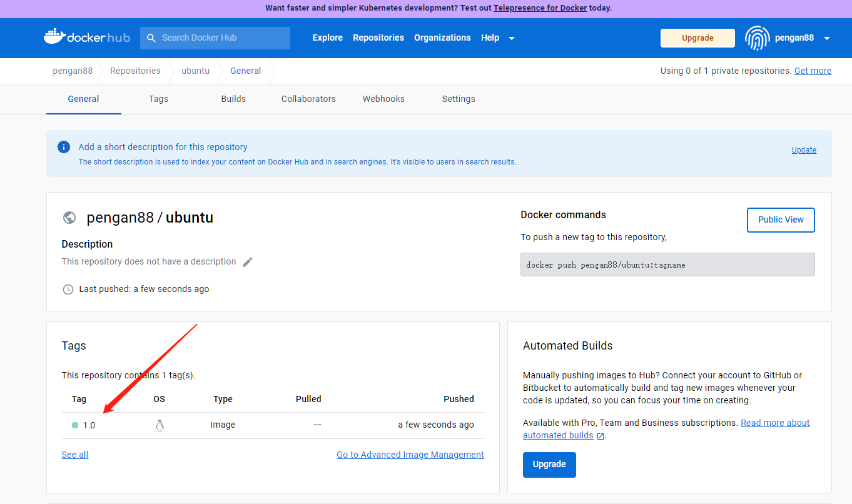Click 'This repository contains 1 tag(s).' text
This screenshot has width=852, height=504.
[x=128, y=375]
